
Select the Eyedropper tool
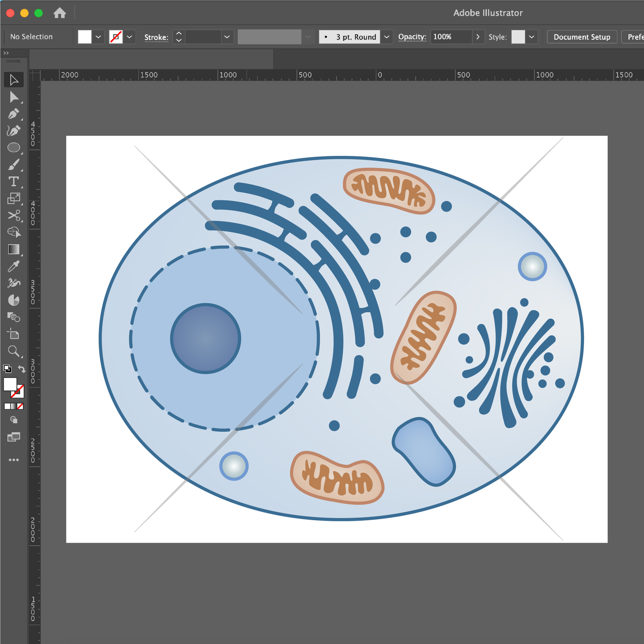[x=14, y=267]
